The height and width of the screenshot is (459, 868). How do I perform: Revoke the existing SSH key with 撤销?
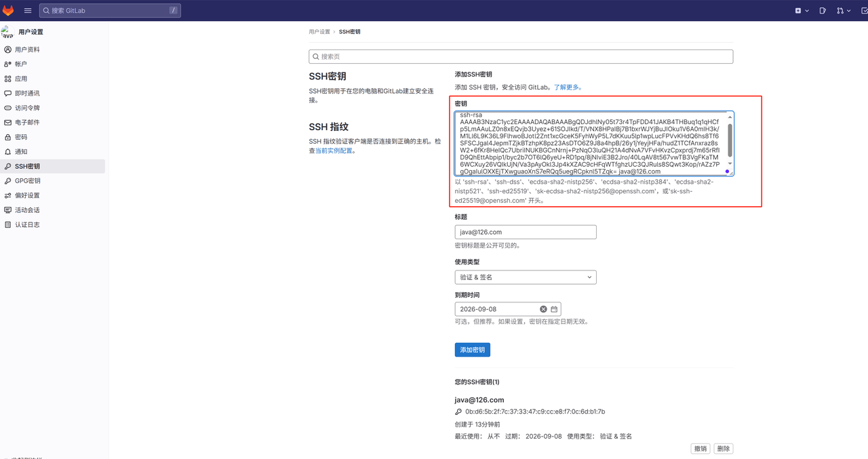[x=700, y=449]
